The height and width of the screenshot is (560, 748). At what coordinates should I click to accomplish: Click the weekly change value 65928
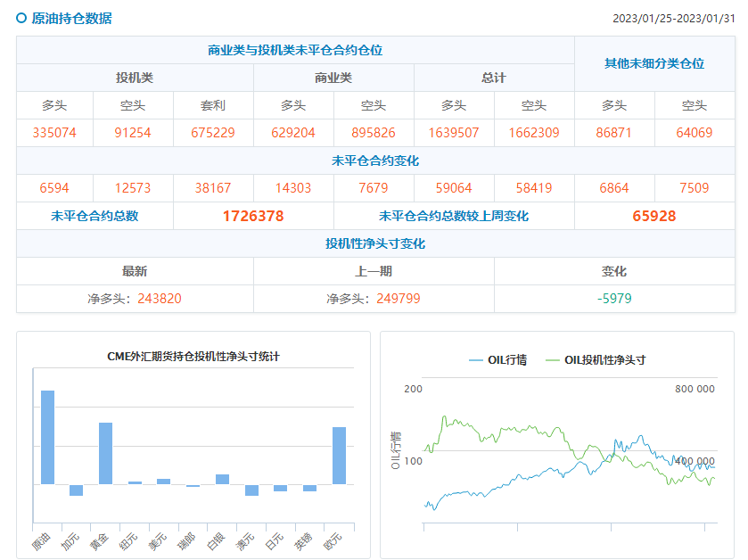click(x=653, y=216)
